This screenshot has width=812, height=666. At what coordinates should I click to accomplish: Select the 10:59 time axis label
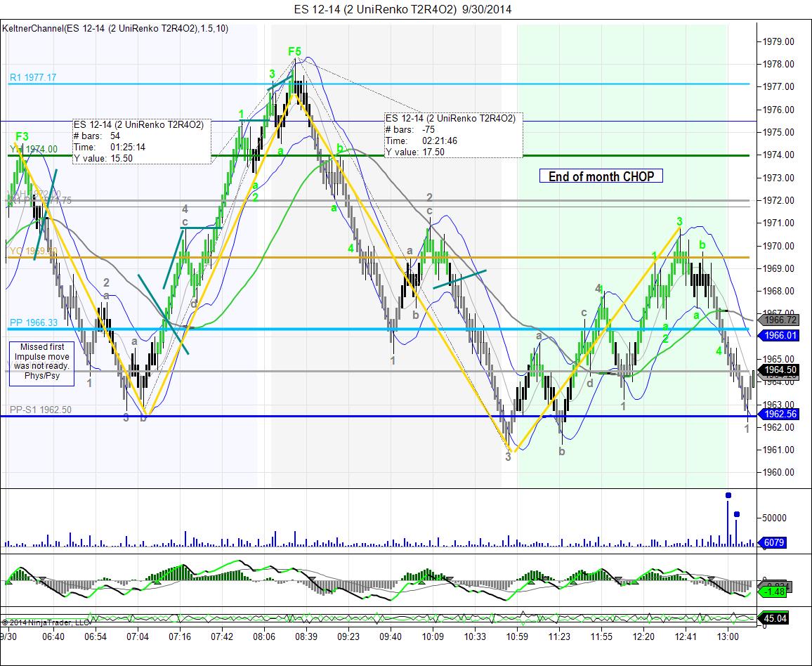tap(517, 636)
